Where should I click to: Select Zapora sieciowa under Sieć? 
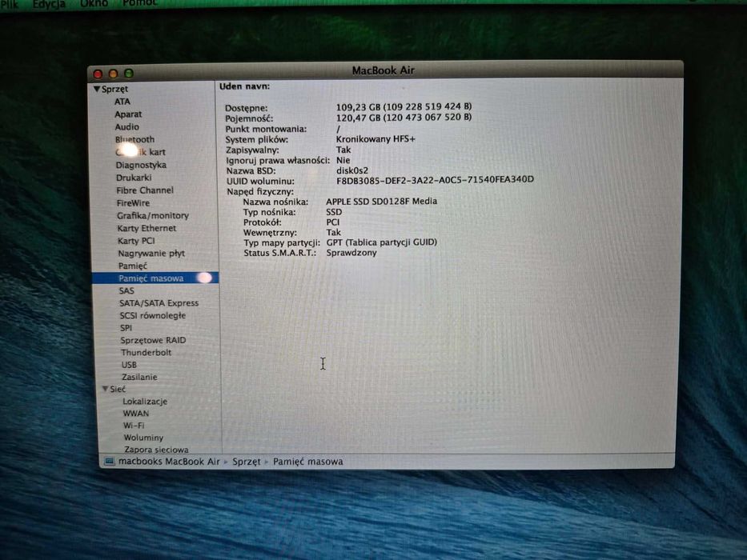(157, 450)
